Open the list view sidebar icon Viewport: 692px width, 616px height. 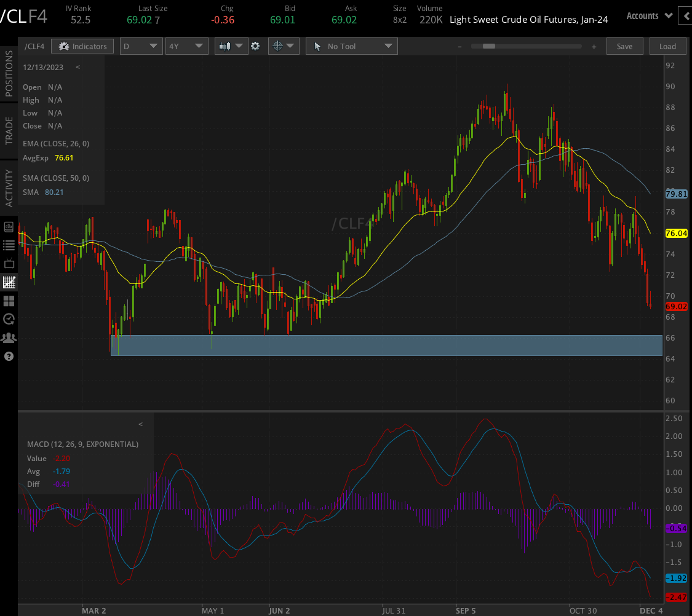click(x=9, y=245)
